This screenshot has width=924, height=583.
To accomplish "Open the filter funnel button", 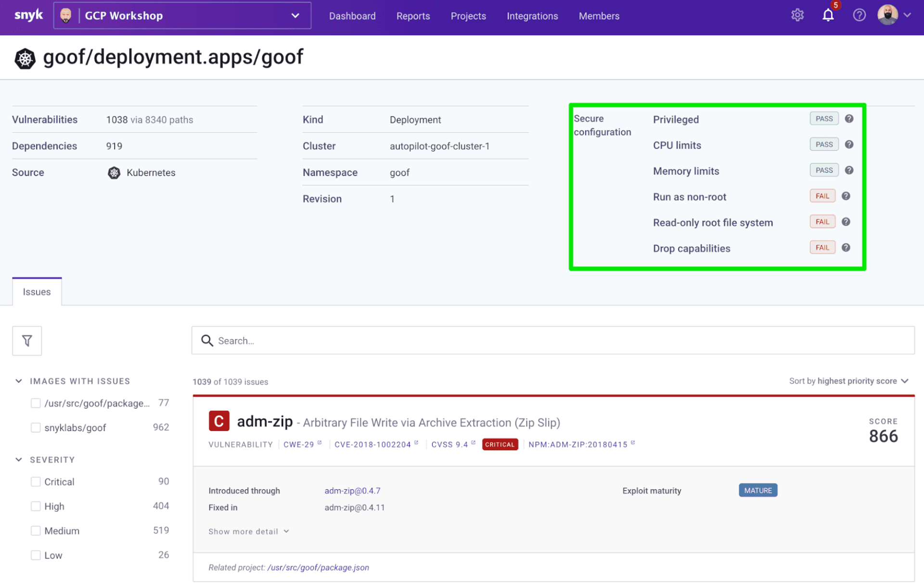I will pos(27,341).
